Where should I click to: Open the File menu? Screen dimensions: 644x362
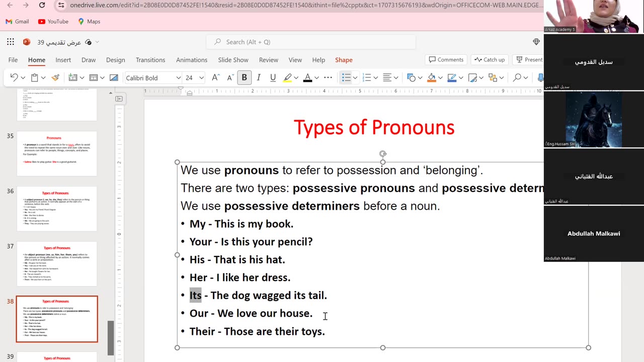[13, 60]
